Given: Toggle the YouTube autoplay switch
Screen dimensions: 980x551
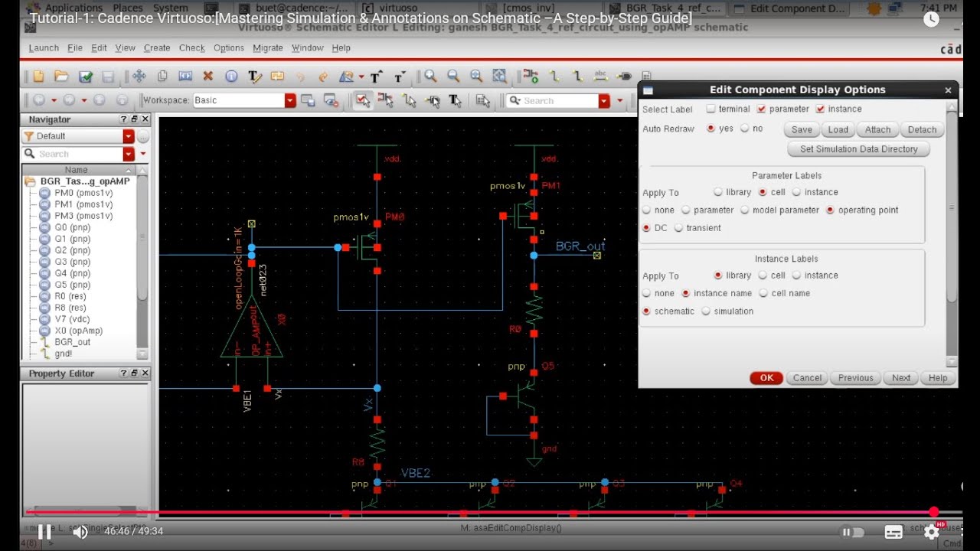Looking at the screenshot, I should (x=852, y=532).
